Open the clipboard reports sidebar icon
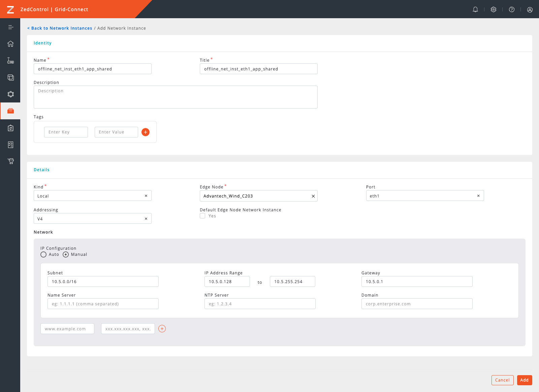 (x=11, y=128)
